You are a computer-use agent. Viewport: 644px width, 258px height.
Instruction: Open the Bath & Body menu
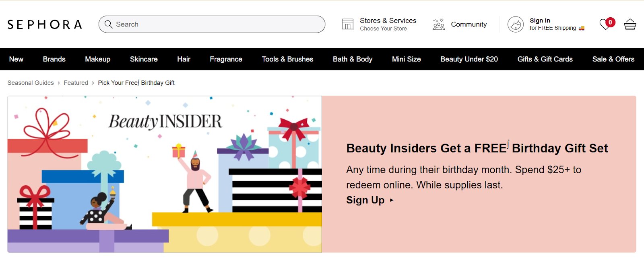point(353,59)
